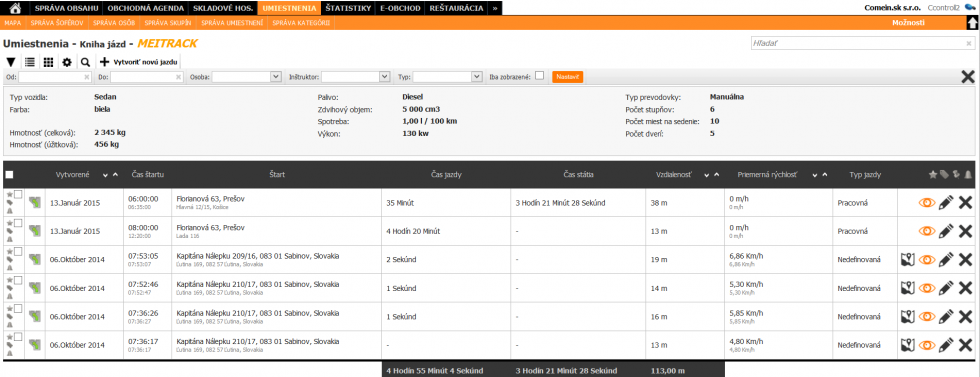
Task: Sort Vzdialenosť column descending
Action: (x=707, y=175)
